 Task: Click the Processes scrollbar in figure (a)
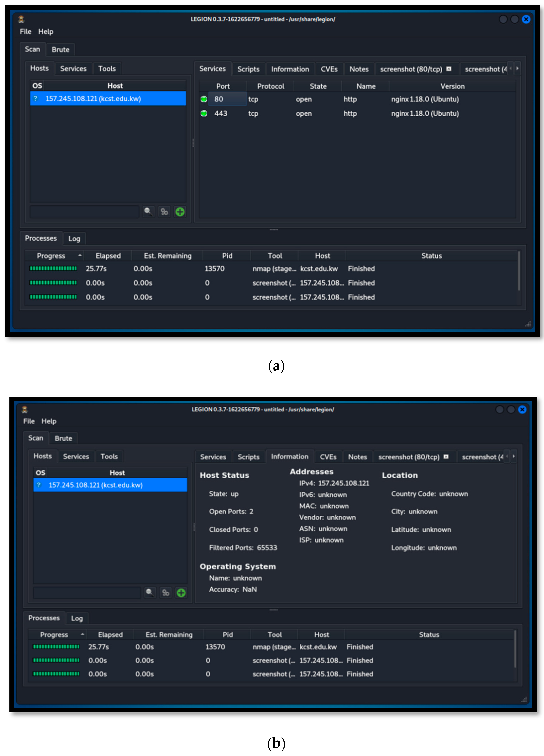pos(519,271)
